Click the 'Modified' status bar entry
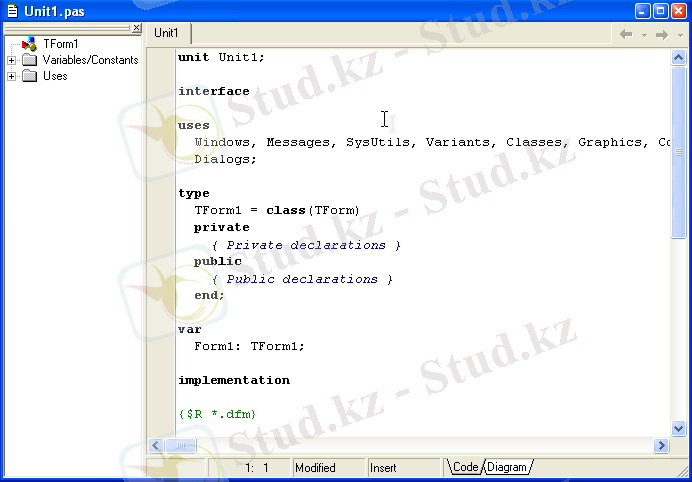 328,467
